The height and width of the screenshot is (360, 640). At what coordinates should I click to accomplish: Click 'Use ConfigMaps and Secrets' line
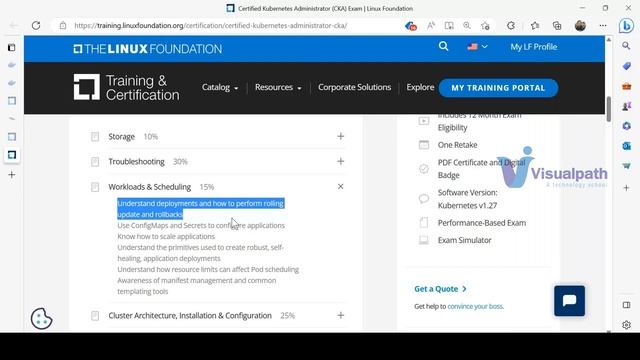coord(201,225)
